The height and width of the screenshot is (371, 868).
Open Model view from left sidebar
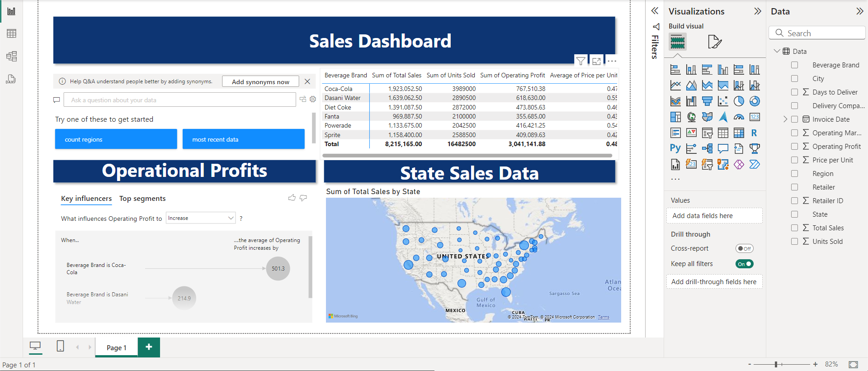click(x=11, y=56)
